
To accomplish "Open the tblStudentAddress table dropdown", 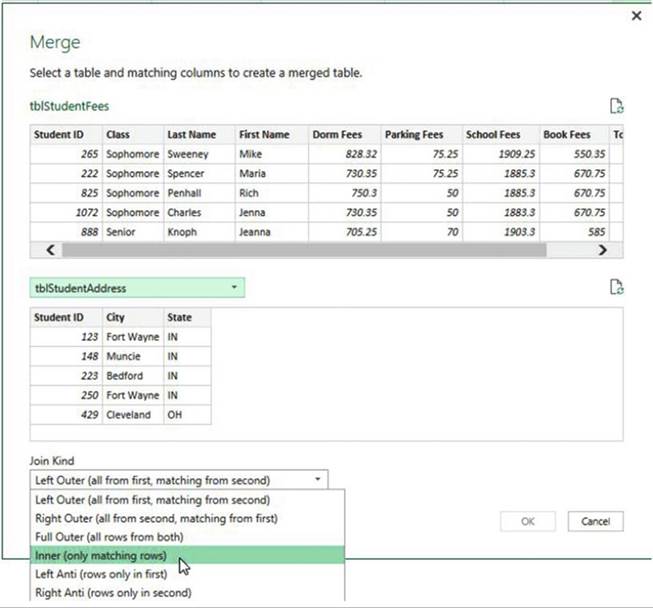I will (x=234, y=288).
